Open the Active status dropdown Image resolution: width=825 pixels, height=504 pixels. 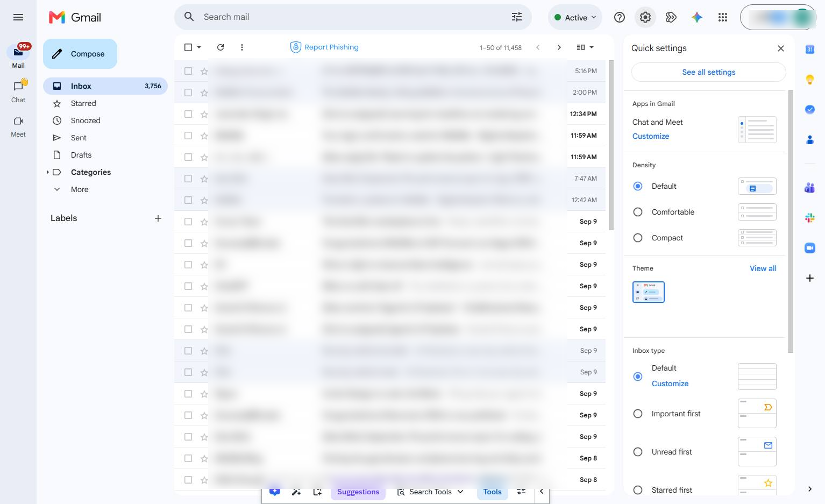point(575,17)
